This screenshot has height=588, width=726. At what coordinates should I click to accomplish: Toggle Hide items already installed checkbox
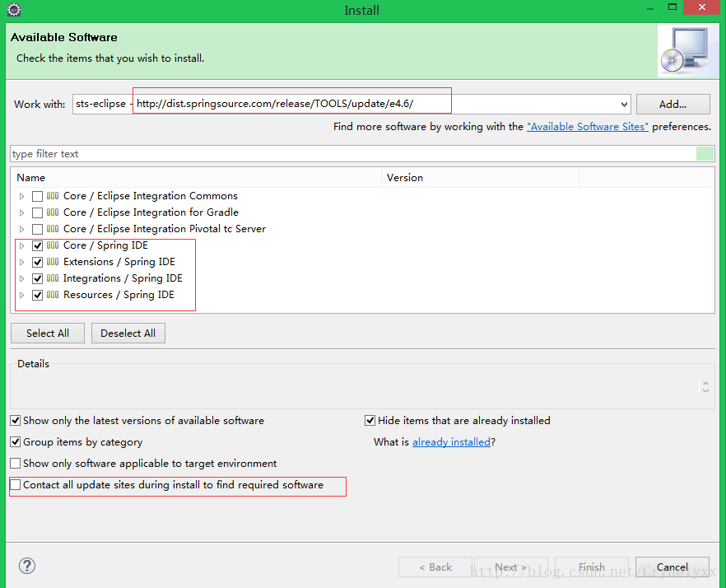click(x=370, y=421)
